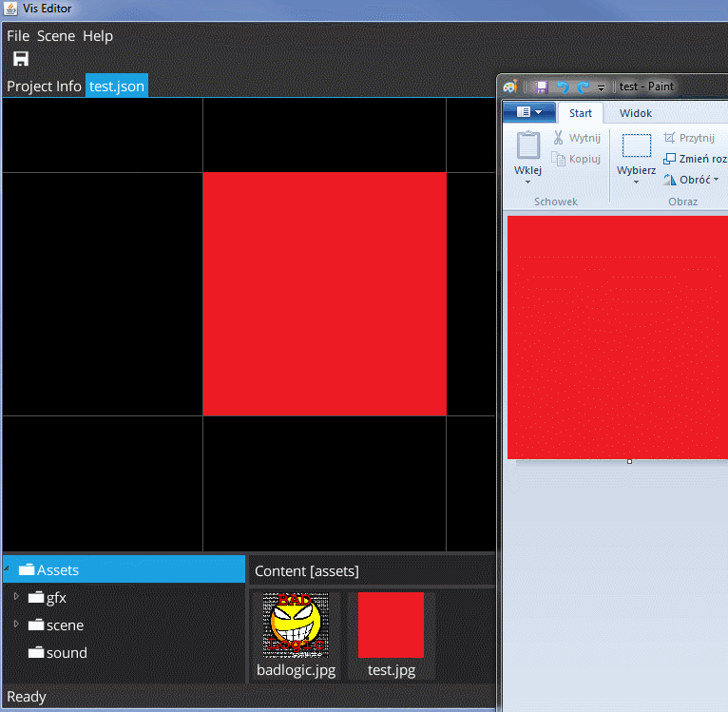This screenshot has height=712, width=728.
Task: Click the undo arrow in Paint
Action: tap(562, 87)
